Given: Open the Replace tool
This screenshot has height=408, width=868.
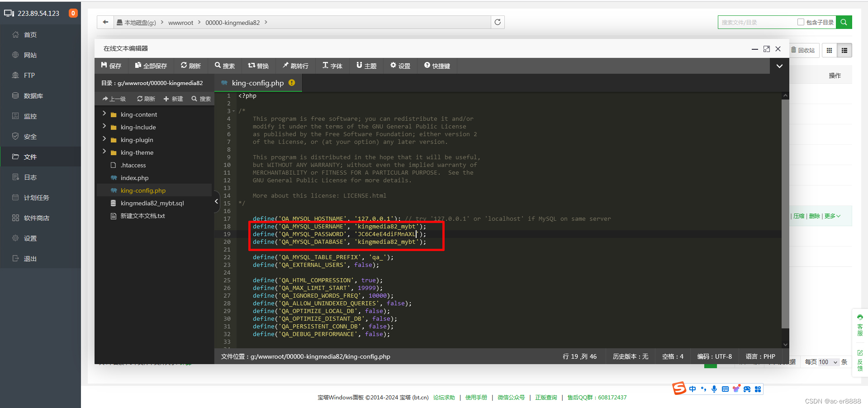Looking at the screenshot, I should (258, 66).
